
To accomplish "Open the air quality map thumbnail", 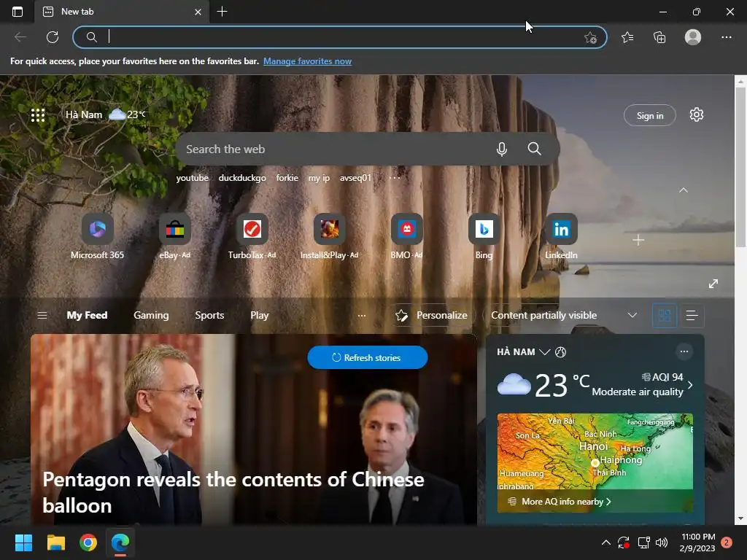I will [x=595, y=463].
